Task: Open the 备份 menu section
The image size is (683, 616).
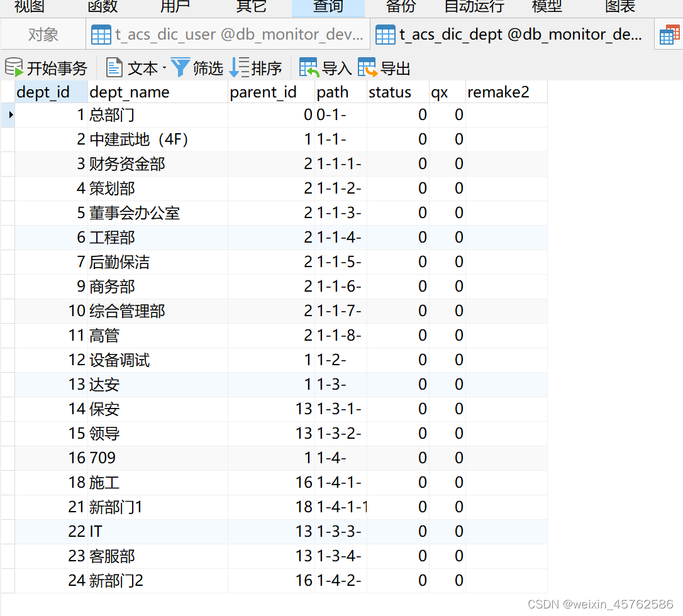Action: click(x=401, y=8)
